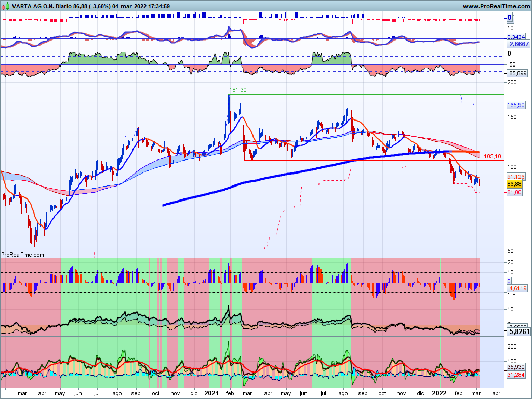532x399 pixels.
Task: Click the 35,930 volatility value tag
Action: point(515,367)
